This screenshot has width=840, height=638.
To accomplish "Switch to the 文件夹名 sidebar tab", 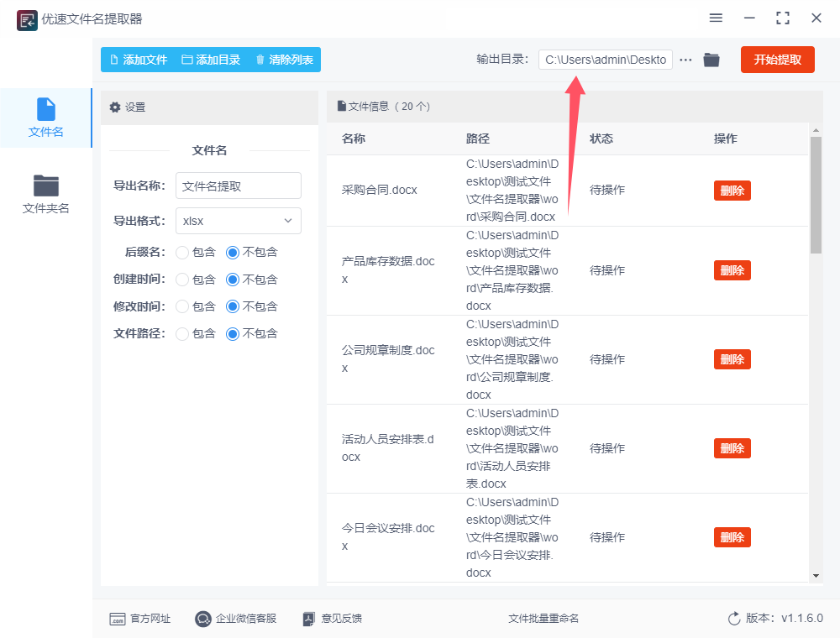I will click(46, 194).
